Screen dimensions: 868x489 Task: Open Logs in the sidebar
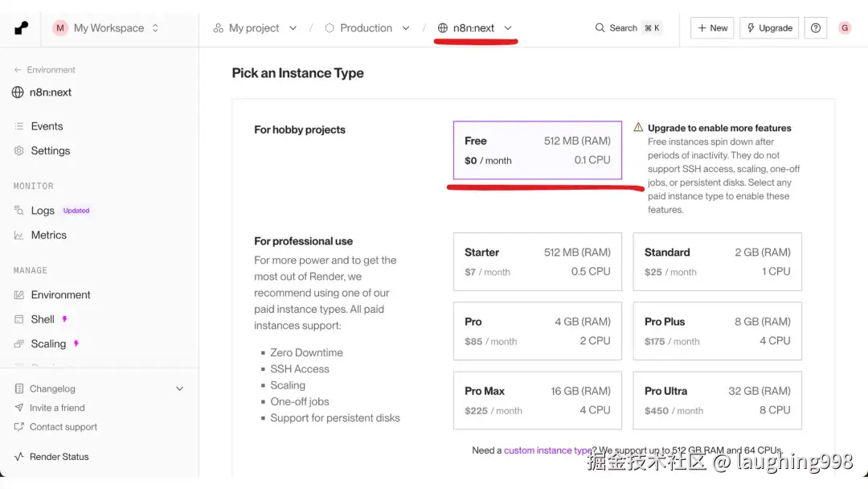43,211
